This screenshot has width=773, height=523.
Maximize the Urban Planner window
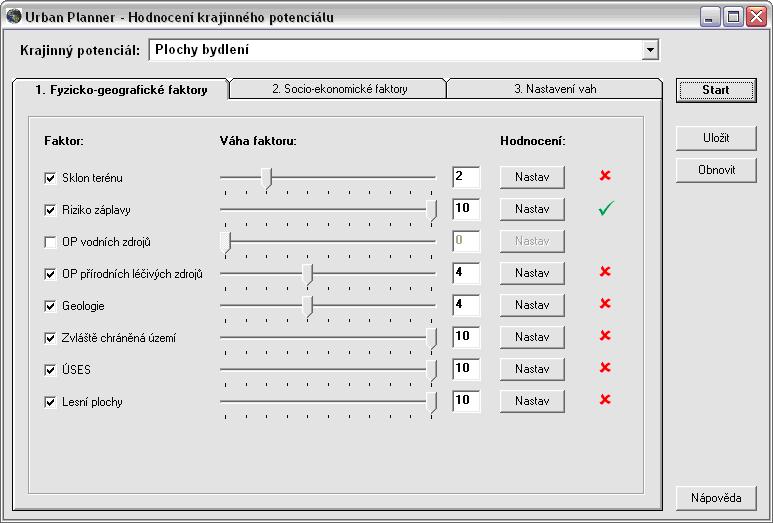pos(733,17)
